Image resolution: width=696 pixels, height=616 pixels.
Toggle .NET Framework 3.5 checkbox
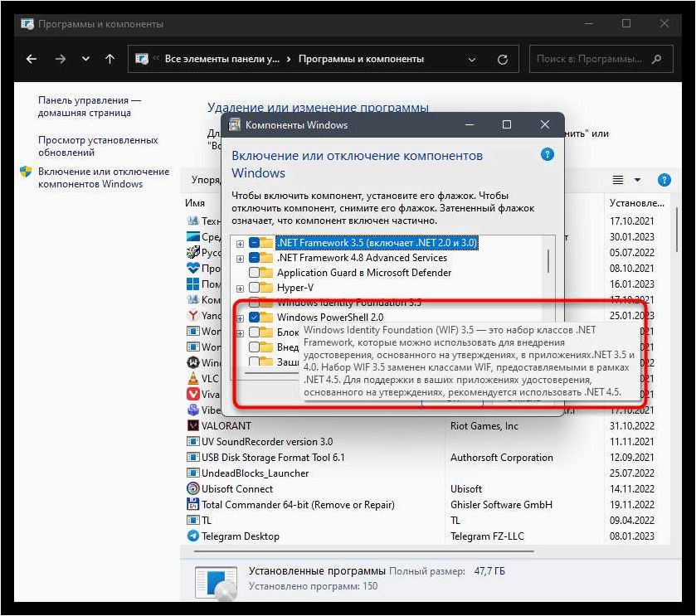pos(254,243)
